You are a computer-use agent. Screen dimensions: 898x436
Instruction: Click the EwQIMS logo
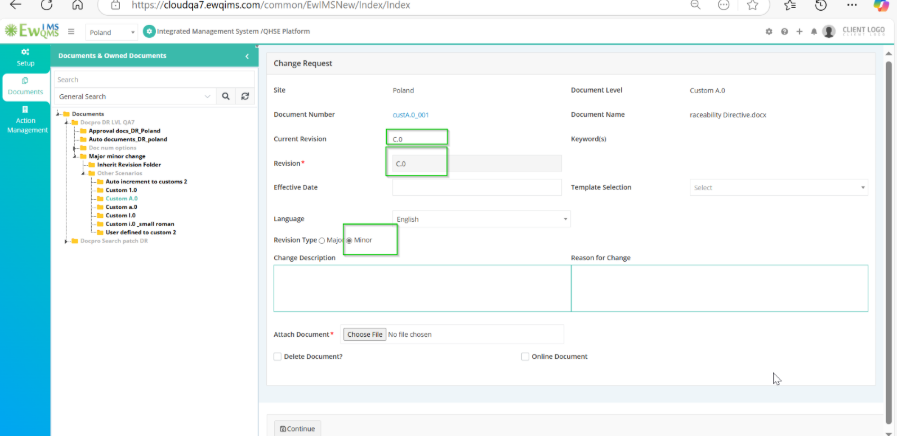[31, 31]
